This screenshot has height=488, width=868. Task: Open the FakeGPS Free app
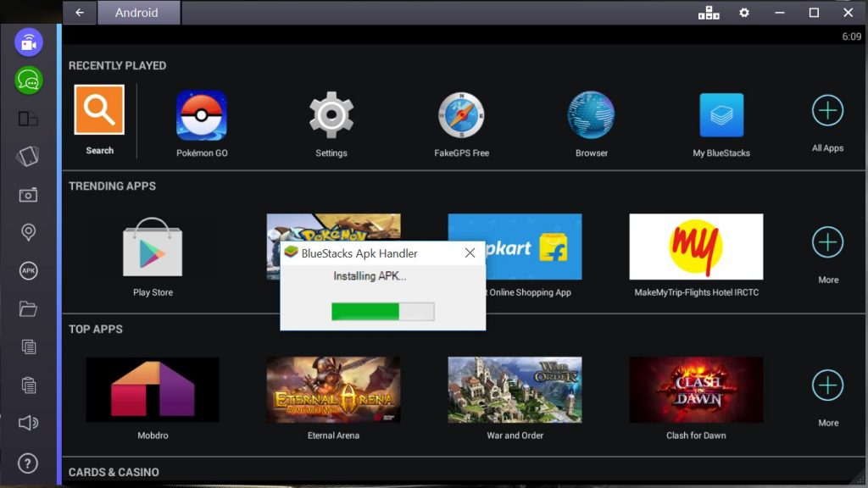click(x=461, y=112)
